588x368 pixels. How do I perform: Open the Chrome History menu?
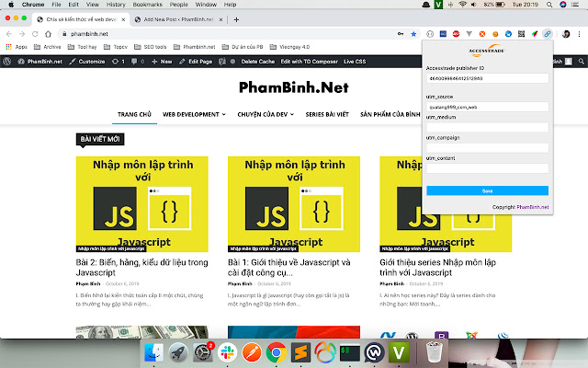(x=116, y=5)
